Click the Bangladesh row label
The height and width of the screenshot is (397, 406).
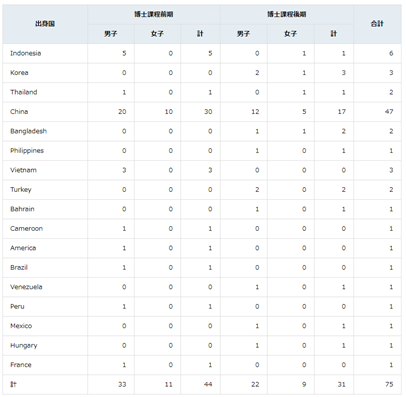[28, 131]
